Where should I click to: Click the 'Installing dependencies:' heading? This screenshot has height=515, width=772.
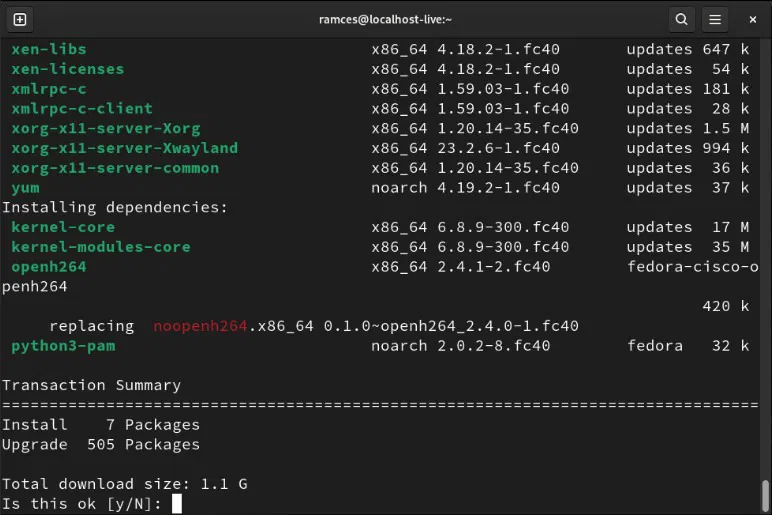pyautogui.click(x=115, y=207)
